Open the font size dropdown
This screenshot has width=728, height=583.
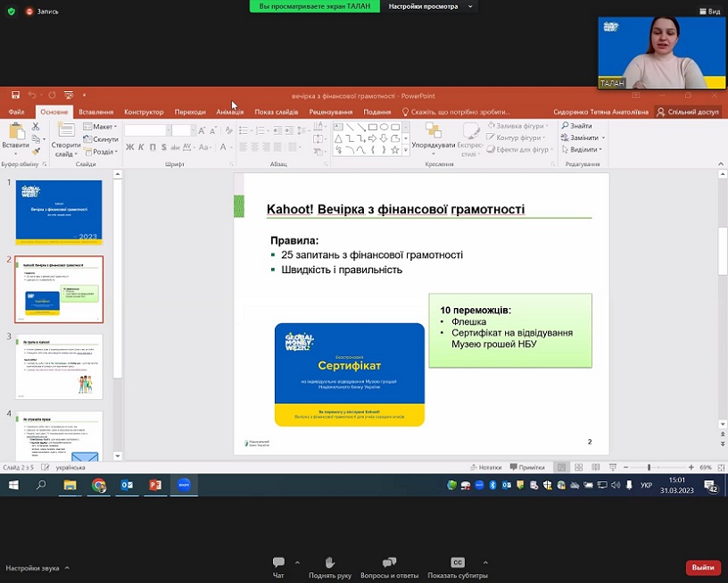[x=192, y=130]
